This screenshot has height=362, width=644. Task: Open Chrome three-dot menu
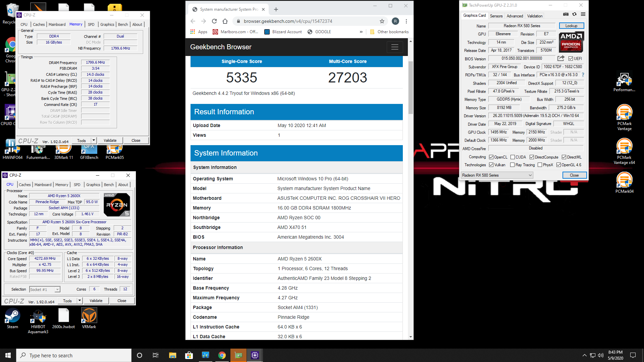[406, 21]
